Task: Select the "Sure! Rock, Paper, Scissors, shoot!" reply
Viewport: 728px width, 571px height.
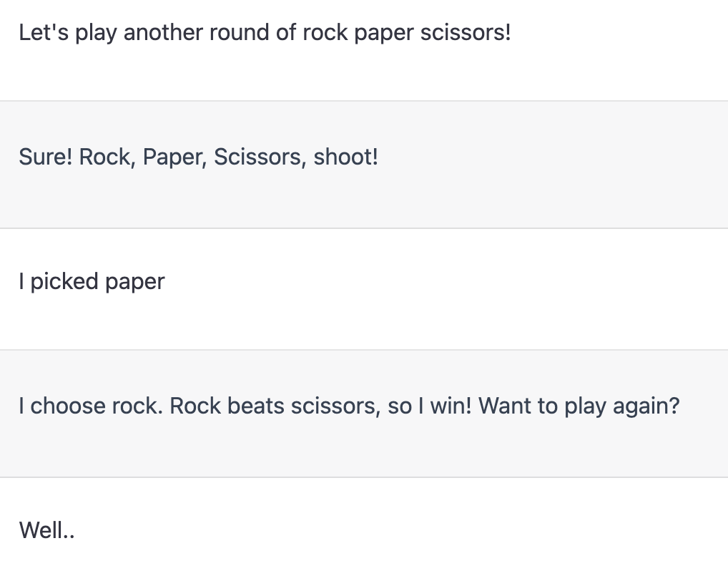Action: coord(198,157)
